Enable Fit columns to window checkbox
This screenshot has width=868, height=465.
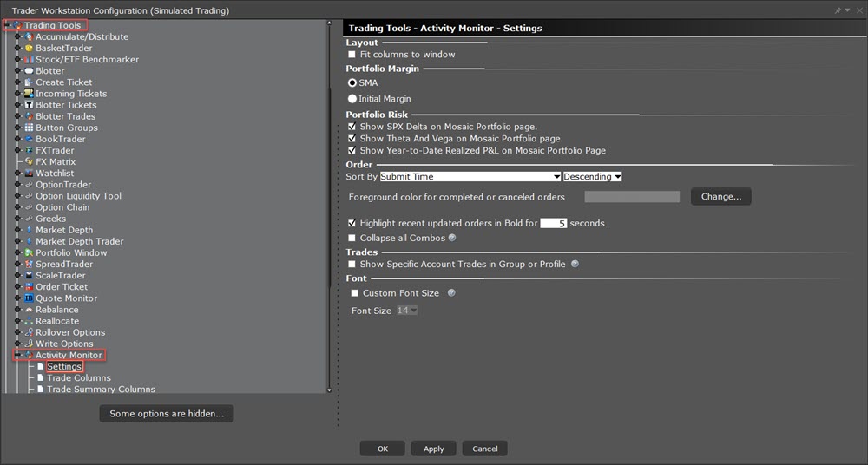point(352,55)
